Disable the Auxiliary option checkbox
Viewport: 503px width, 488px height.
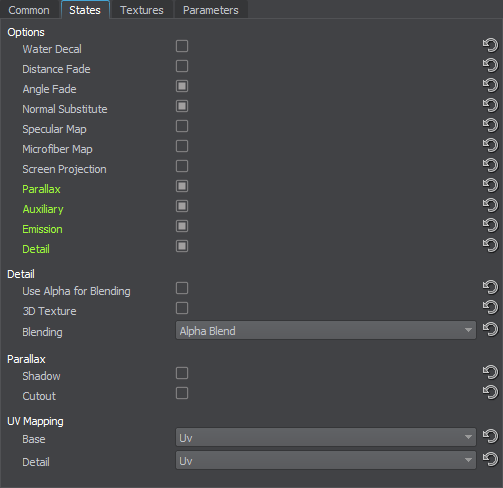[x=182, y=206]
